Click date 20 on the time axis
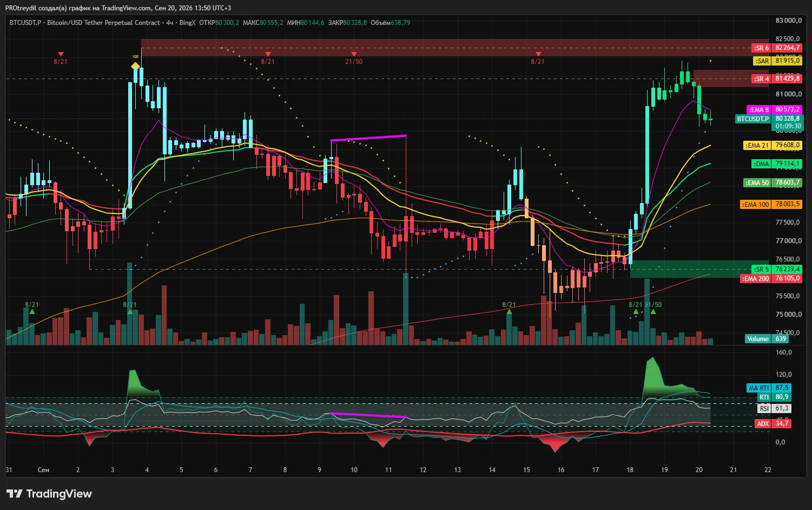The image size is (812, 510). pos(699,470)
